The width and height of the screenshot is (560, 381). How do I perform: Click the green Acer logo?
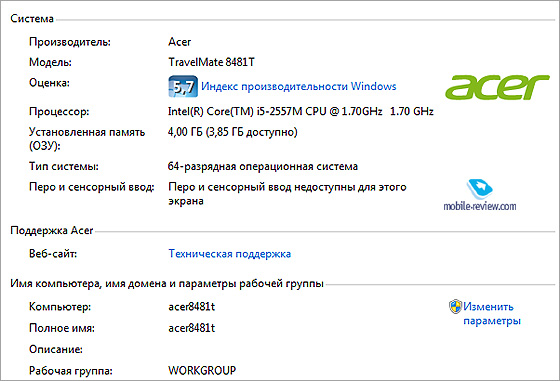point(497,87)
